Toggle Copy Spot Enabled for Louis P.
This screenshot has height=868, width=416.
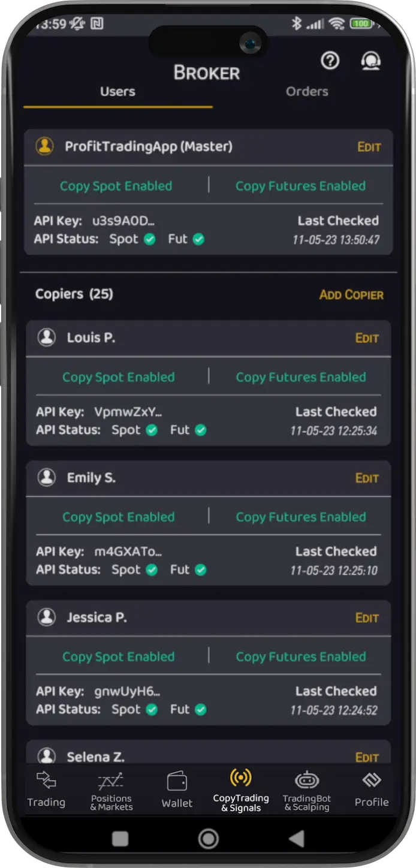point(119,377)
